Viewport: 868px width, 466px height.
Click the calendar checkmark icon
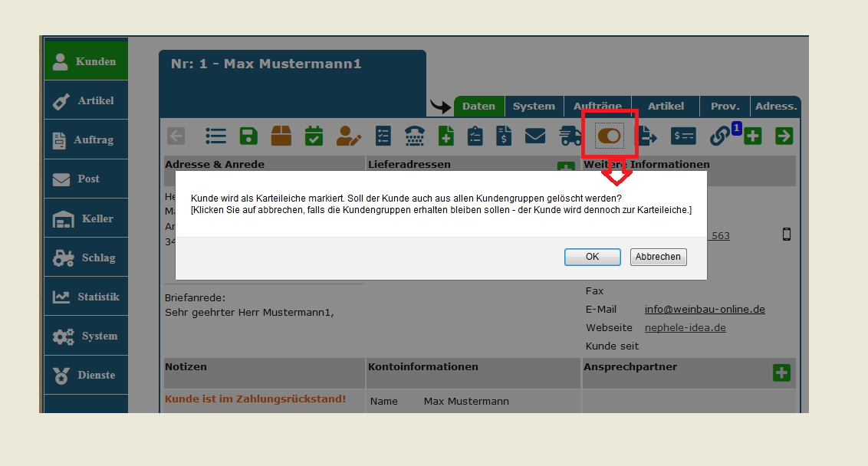314,136
